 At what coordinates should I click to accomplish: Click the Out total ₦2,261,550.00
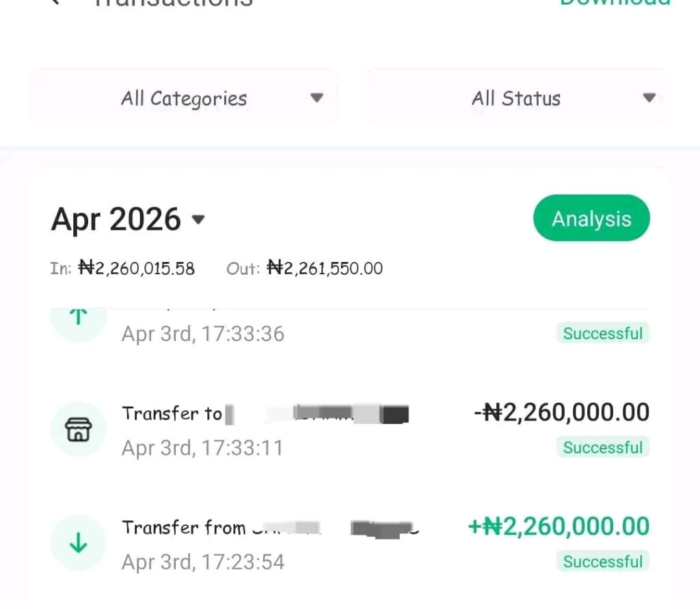click(325, 269)
